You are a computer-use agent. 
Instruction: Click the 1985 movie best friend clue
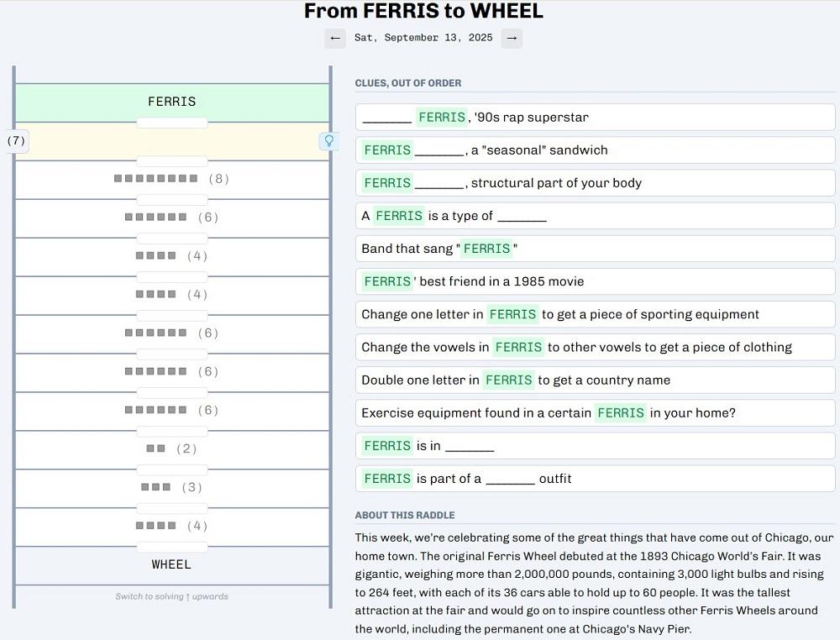pos(595,281)
